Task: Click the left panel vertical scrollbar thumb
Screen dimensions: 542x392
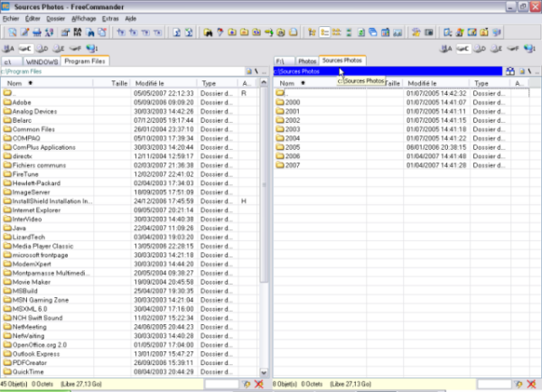Action: (x=264, y=184)
